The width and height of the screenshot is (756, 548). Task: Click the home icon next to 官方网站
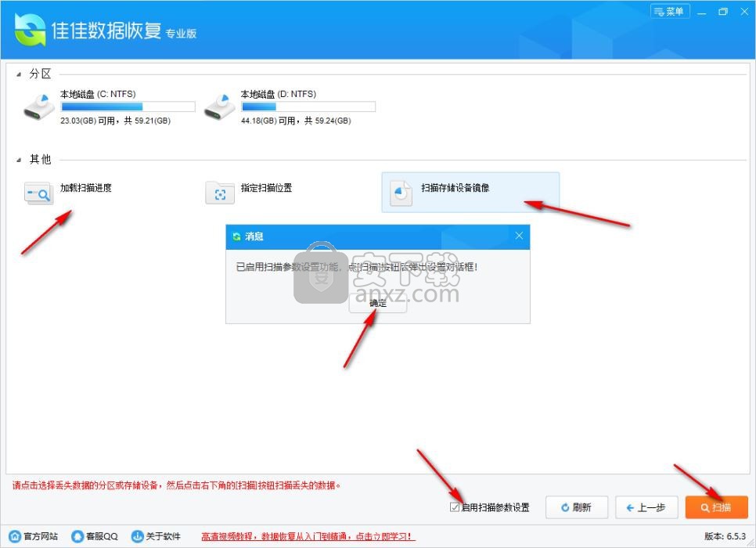click(x=16, y=536)
